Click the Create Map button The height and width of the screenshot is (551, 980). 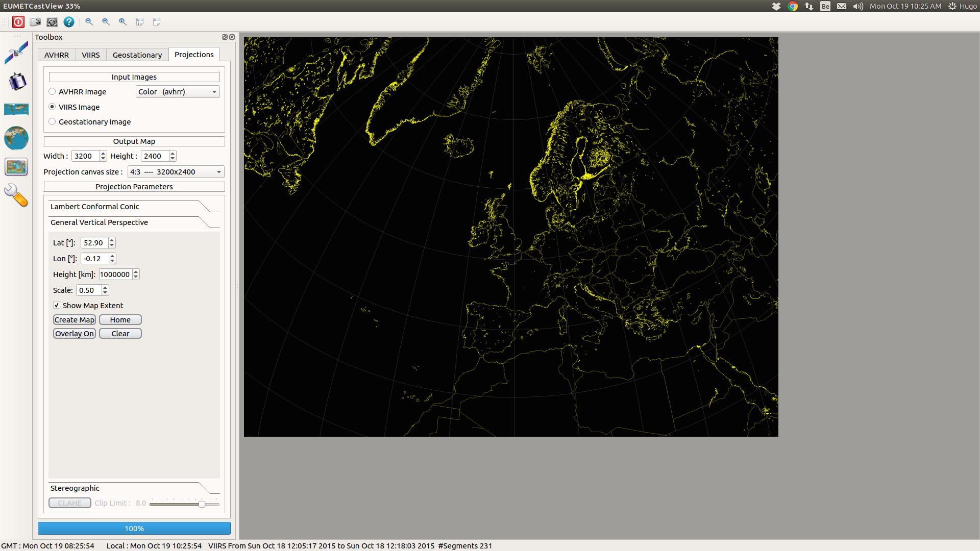pos(75,320)
